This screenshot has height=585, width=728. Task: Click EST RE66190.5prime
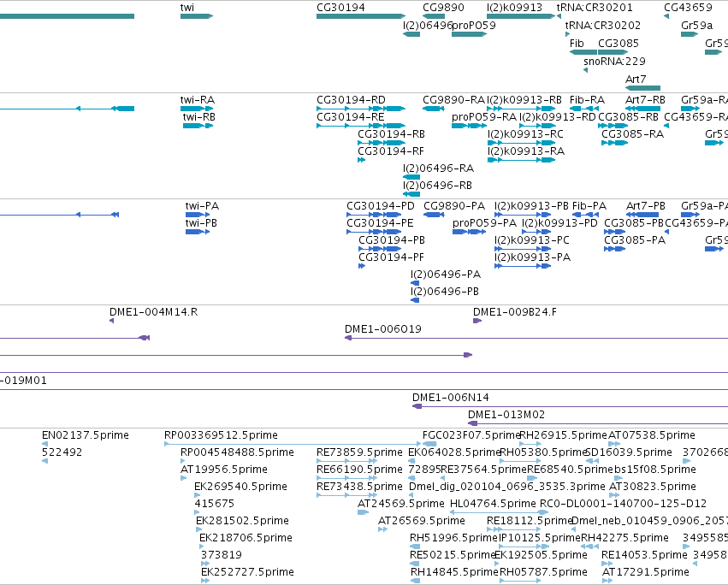359,470
